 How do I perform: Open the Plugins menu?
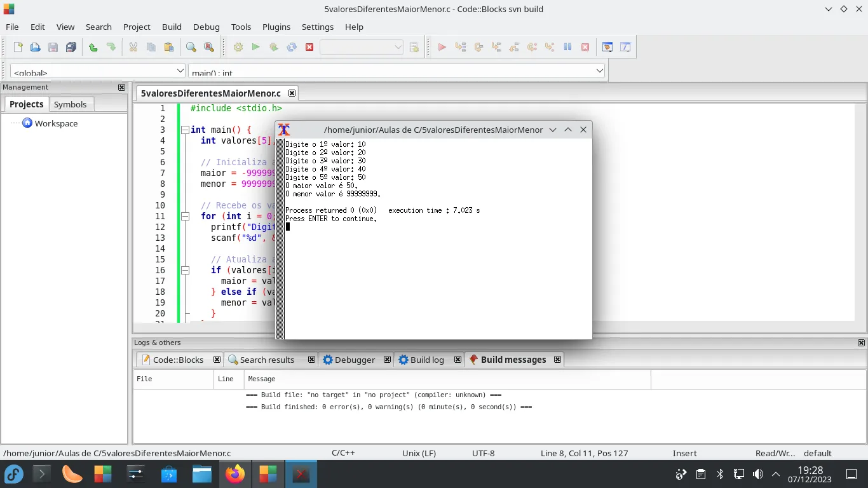point(276,27)
